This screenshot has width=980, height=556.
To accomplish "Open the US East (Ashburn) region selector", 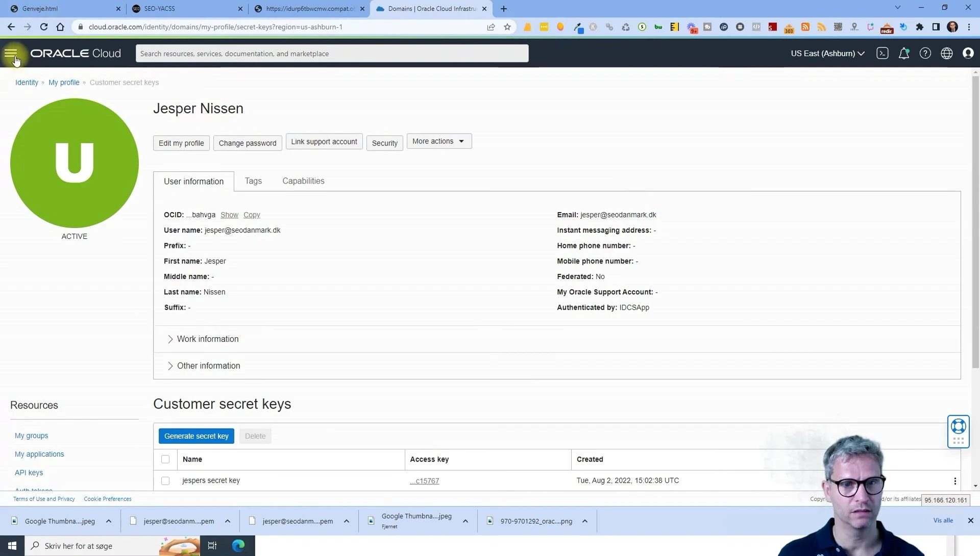I will pyautogui.click(x=827, y=53).
